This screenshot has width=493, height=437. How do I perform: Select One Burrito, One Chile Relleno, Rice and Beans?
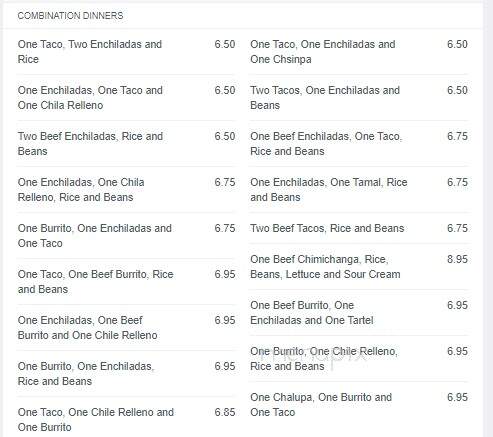pos(359,359)
